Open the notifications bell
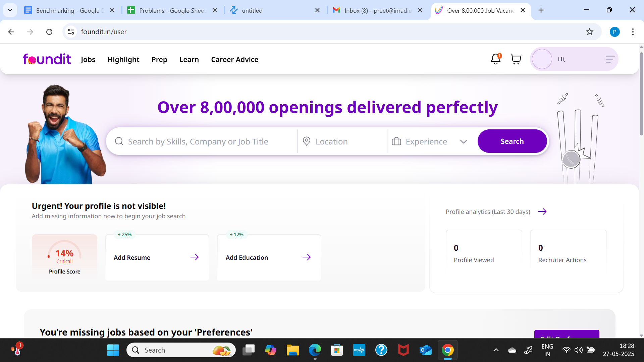644x362 pixels. coord(495,59)
